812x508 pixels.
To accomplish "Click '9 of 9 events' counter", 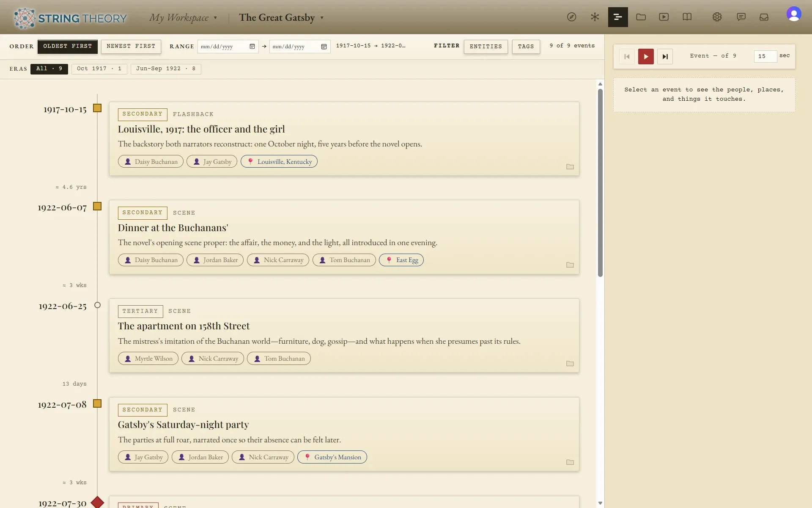I will 572,46.
